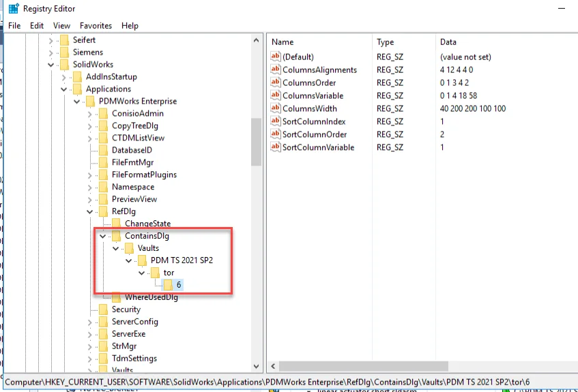The height and width of the screenshot is (392, 578).
Task: Click the ColumnsAlignments string value icon
Action: click(276, 70)
